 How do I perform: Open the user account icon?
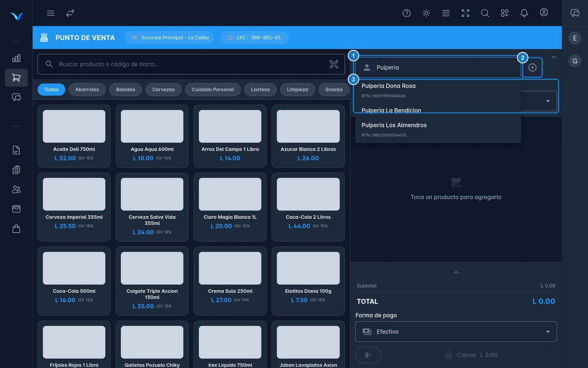pos(544,12)
